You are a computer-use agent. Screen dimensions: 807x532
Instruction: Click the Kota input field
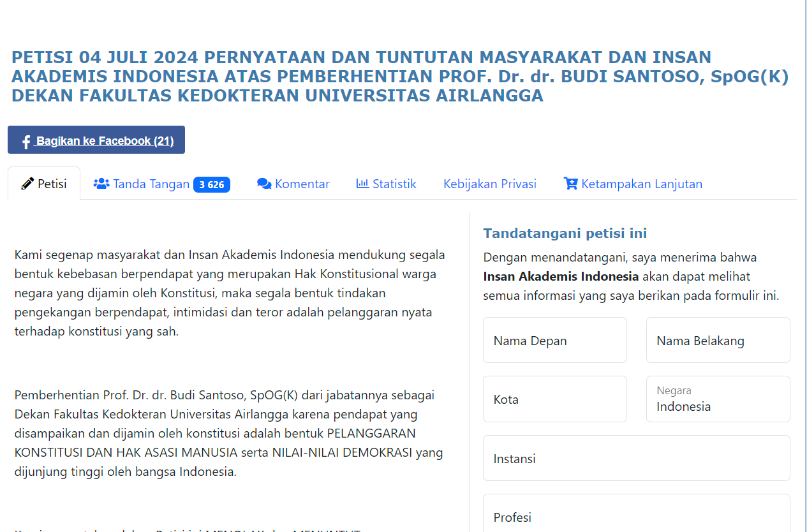pyautogui.click(x=554, y=399)
